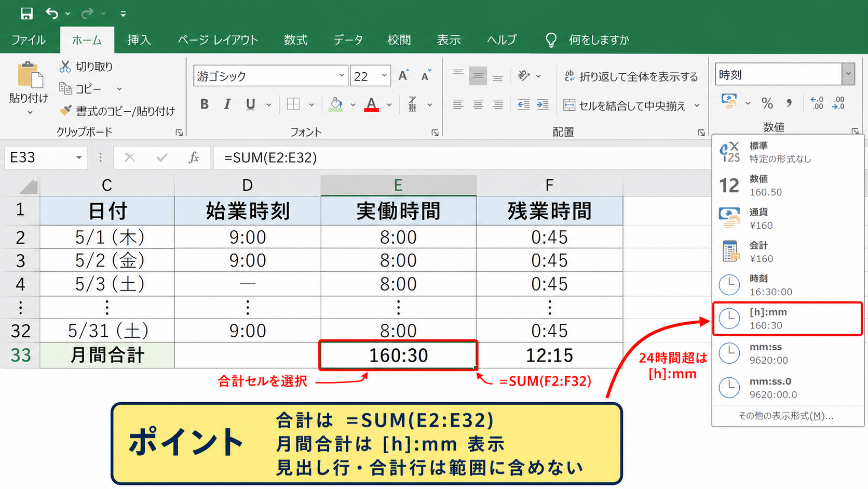Open the font size 22 dropdown
Viewport: 868px width, 489px height.
(x=384, y=76)
